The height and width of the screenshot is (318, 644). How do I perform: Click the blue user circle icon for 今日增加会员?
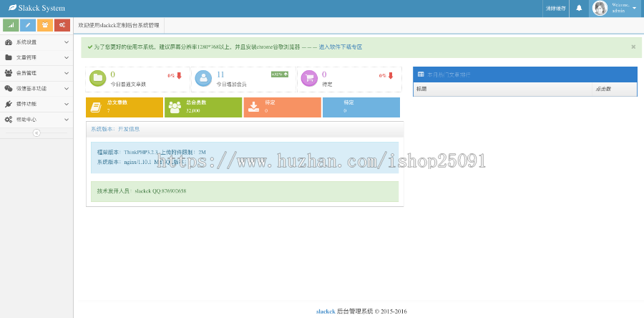(203, 79)
